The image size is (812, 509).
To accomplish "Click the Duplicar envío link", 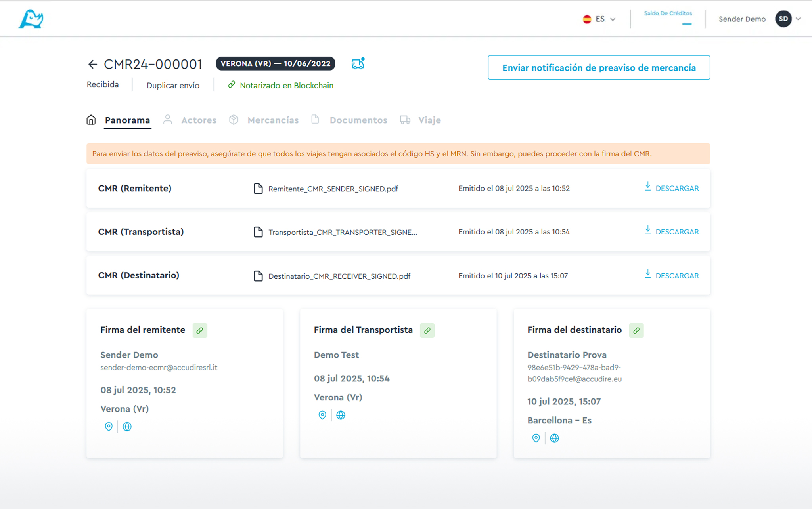I will [173, 85].
